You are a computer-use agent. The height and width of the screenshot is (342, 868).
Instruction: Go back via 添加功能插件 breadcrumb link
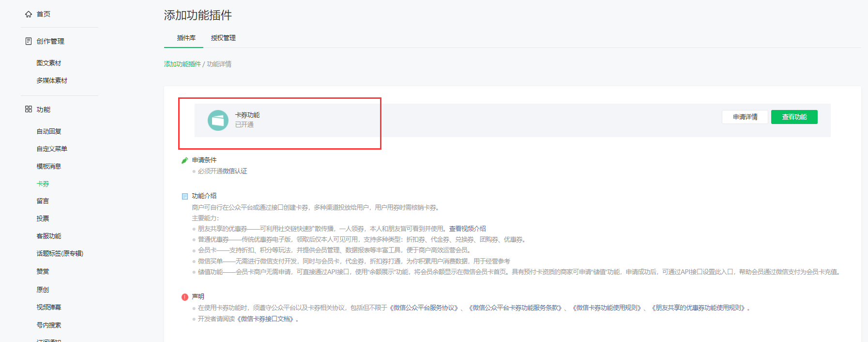point(182,64)
